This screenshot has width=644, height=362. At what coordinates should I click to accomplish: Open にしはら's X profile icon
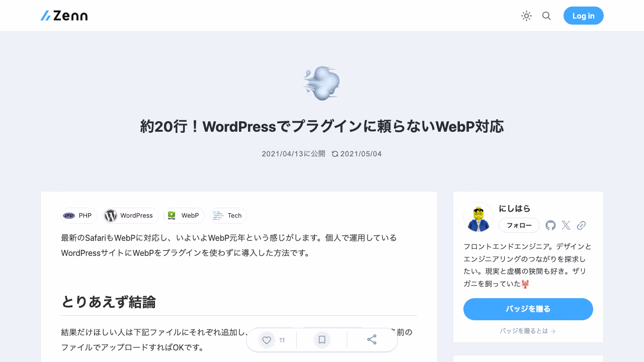(566, 225)
